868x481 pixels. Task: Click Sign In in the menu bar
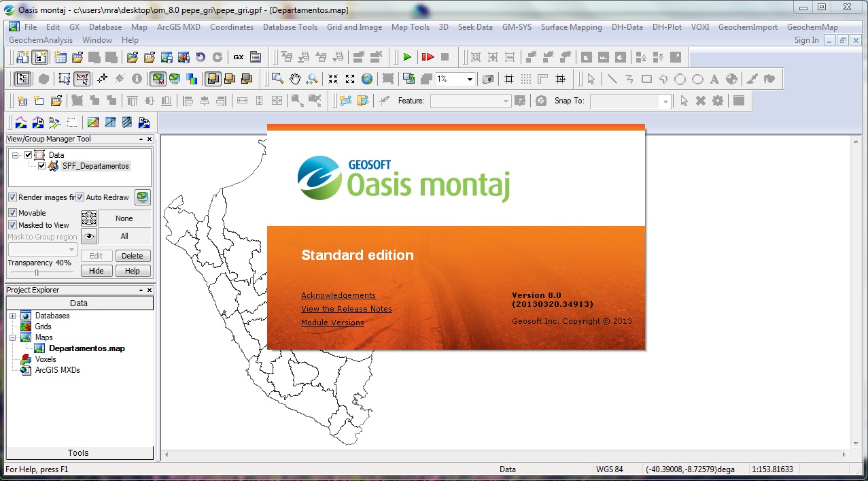point(807,40)
